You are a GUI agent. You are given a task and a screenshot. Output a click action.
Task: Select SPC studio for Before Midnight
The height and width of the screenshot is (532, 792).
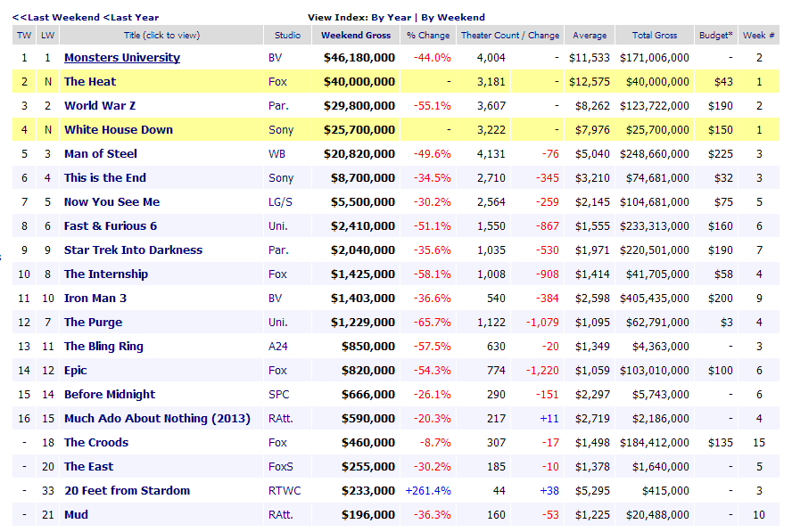(279, 394)
